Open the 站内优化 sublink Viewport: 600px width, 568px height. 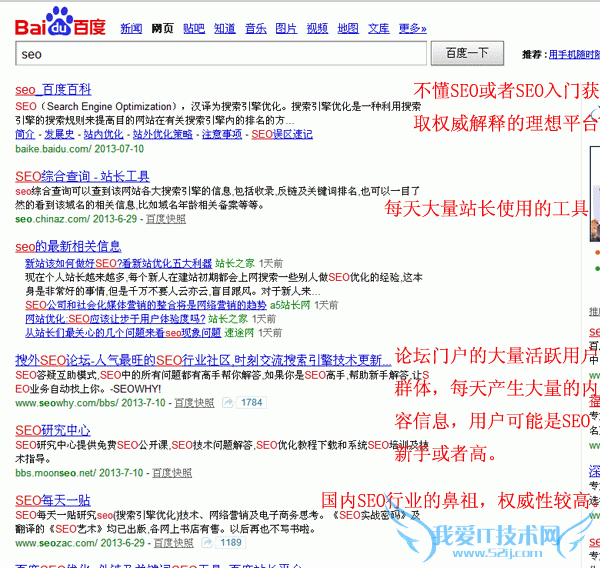(x=104, y=134)
